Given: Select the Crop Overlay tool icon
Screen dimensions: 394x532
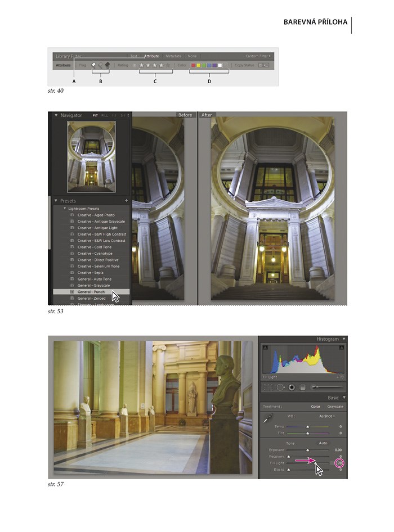Looking at the screenshot, I should [x=268, y=387].
